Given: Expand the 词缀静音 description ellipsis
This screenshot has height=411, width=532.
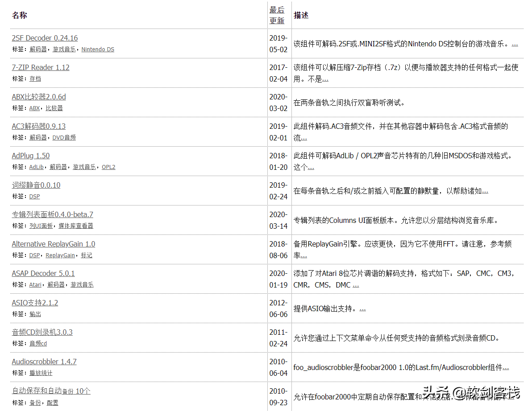Looking at the screenshot, I should coord(485,192).
